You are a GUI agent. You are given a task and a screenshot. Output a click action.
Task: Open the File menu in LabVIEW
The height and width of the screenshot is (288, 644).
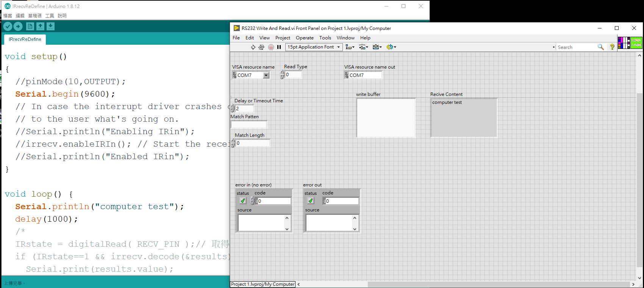click(236, 38)
